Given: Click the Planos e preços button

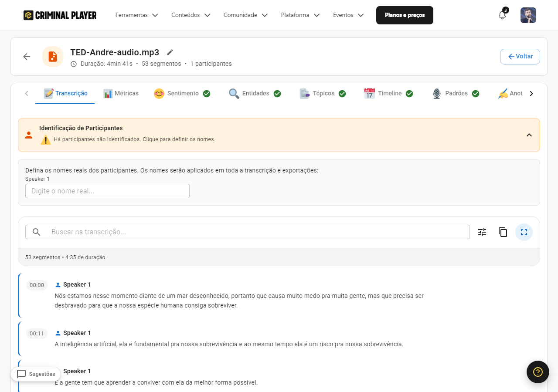Looking at the screenshot, I should (405, 15).
